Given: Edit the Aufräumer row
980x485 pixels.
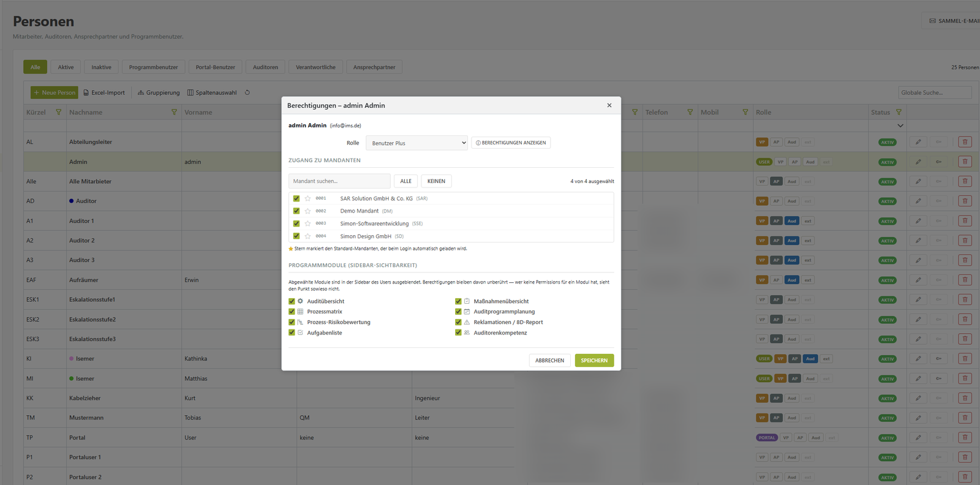Looking at the screenshot, I should click(x=918, y=280).
